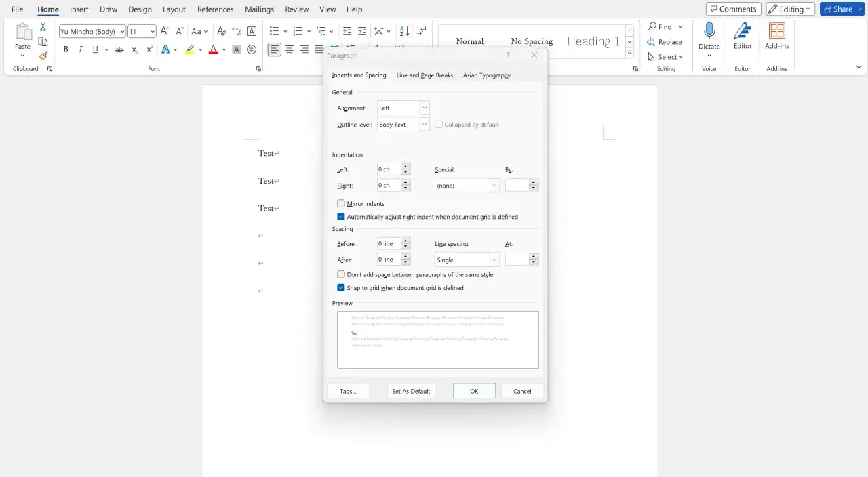Viewport: 868px width, 477px height.
Task: Switch to Asian Typography tab
Action: (x=487, y=75)
